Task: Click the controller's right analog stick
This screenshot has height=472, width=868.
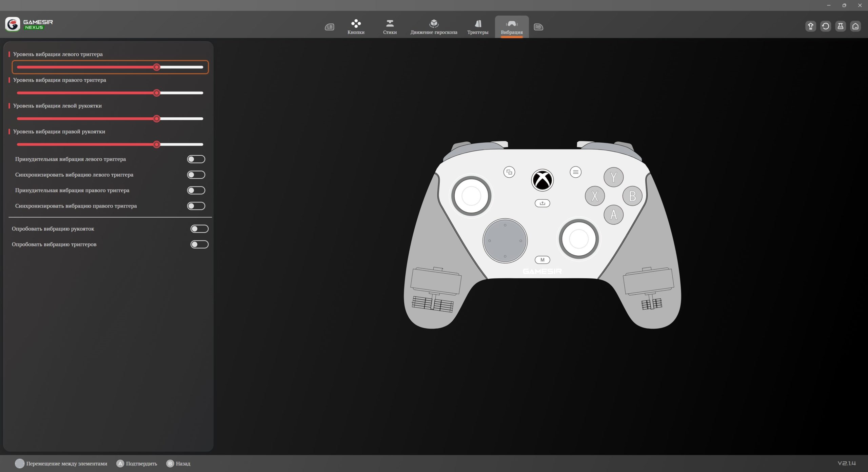Action: click(579, 239)
